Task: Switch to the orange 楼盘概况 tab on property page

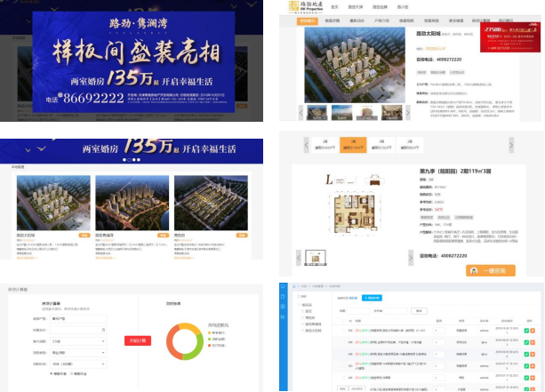Action: (x=308, y=20)
